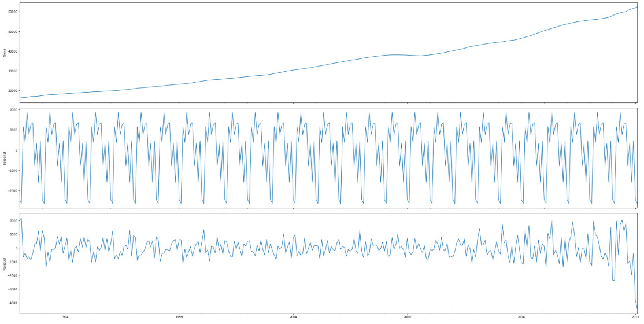Pick the 1000 tick on Residual plot
The width and height of the screenshot is (644, 324).
13,234
